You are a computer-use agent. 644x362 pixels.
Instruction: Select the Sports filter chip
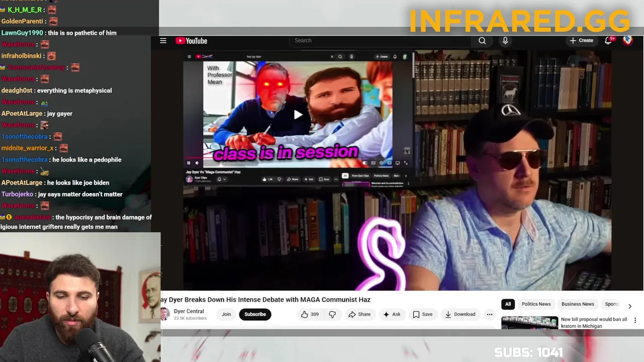pos(611,304)
